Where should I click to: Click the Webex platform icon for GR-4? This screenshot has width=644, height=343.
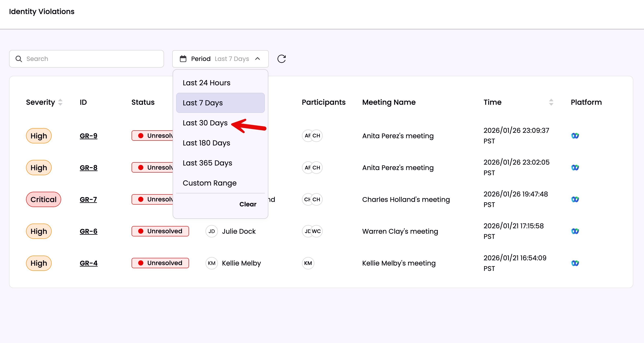pyautogui.click(x=575, y=263)
